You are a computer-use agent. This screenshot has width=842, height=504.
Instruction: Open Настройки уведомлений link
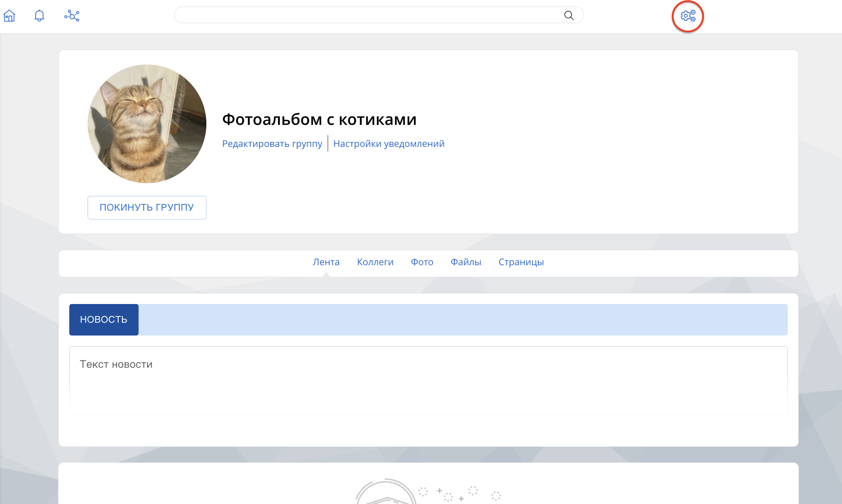point(389,144)
